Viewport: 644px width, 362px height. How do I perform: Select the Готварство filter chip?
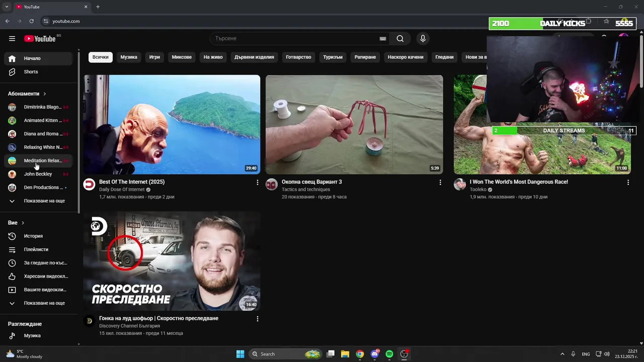pos(298,57)
